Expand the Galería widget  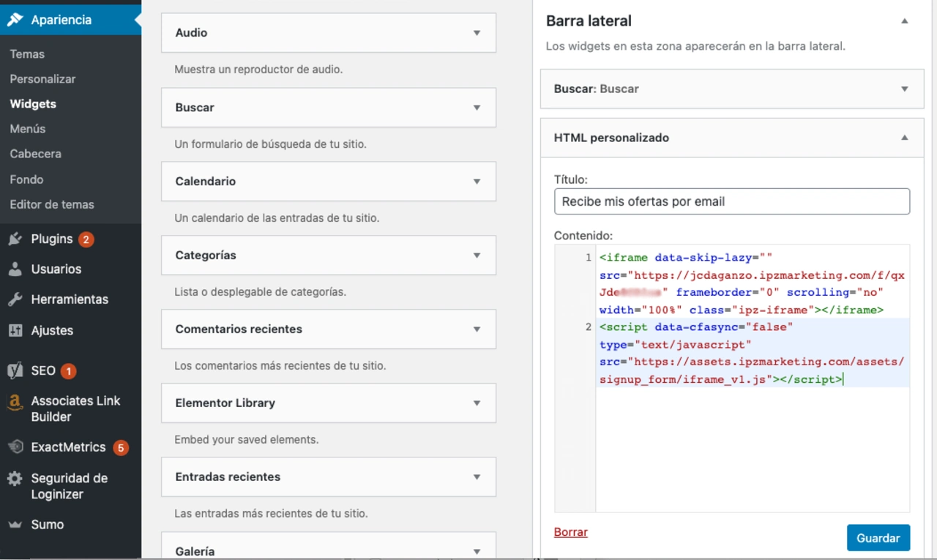[477, 551]
